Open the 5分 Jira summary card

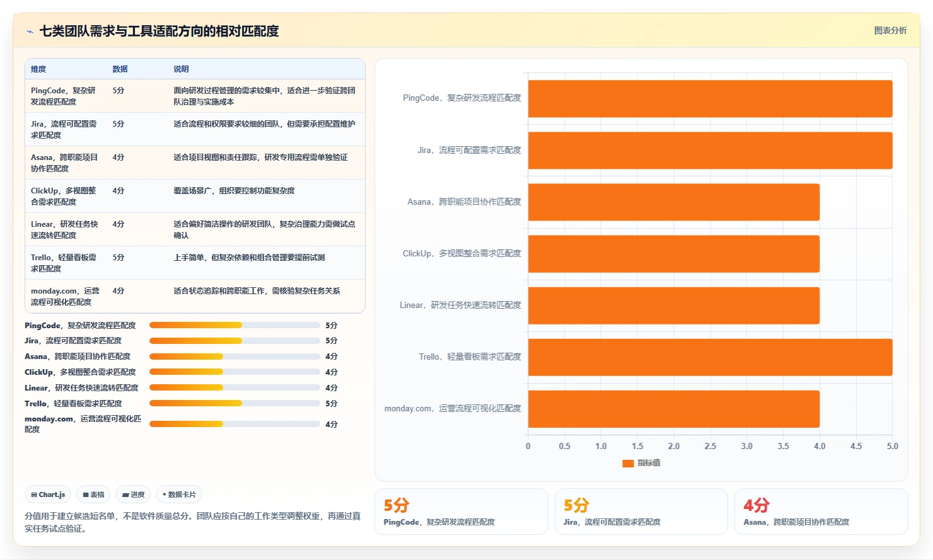(x=641, y=511)
